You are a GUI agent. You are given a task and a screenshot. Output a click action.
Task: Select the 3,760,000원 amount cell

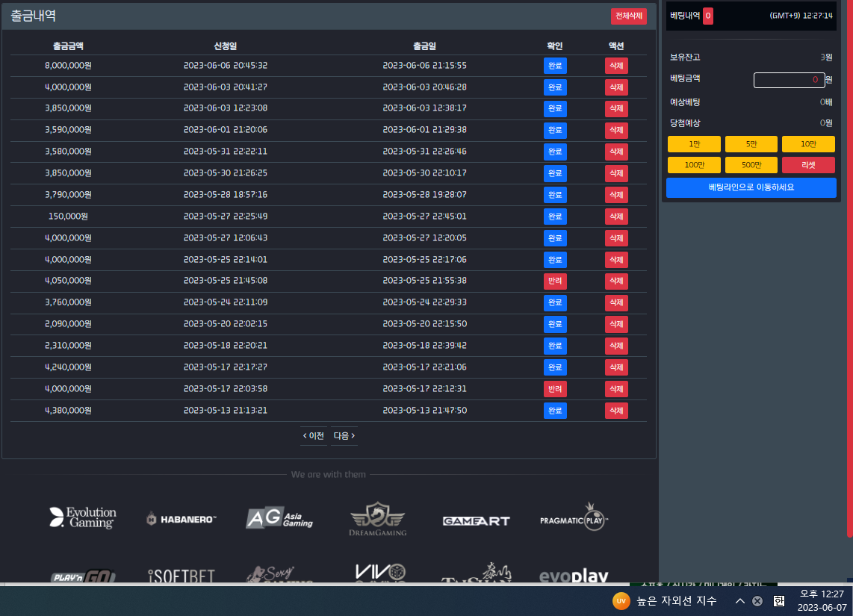(x=68, y=302)
